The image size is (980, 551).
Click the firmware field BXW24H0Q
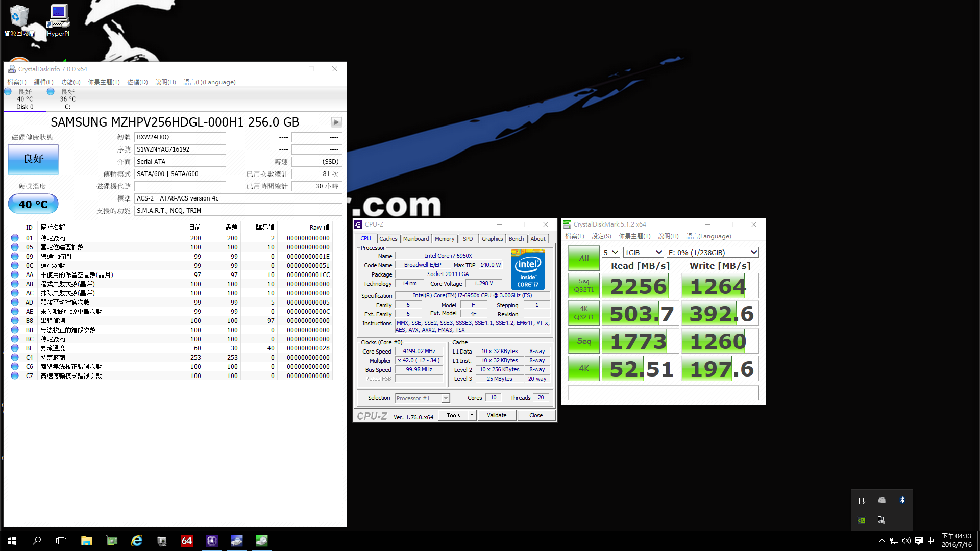pos(180,137)
